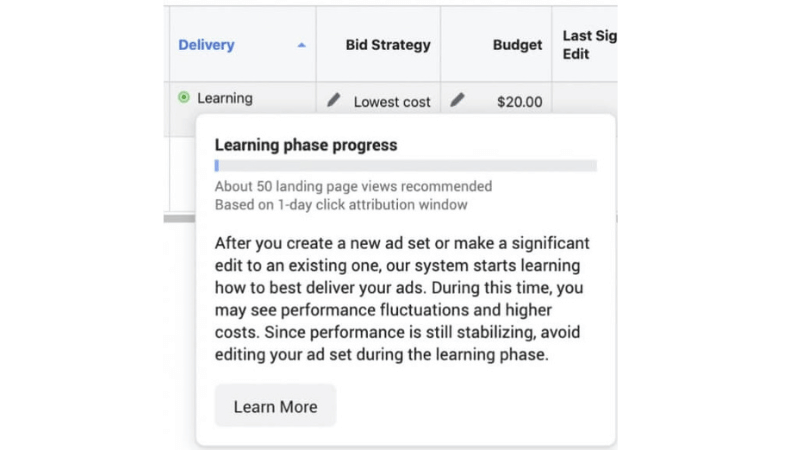
Task: Click the blue filled start of progress bar
Action: click(217, 166)
